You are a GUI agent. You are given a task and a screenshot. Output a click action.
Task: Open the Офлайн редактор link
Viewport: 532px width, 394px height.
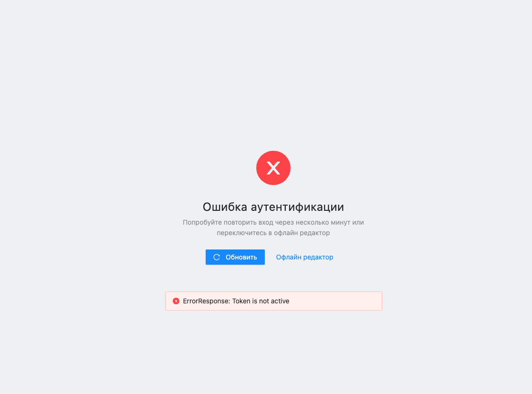pos(304,258)
